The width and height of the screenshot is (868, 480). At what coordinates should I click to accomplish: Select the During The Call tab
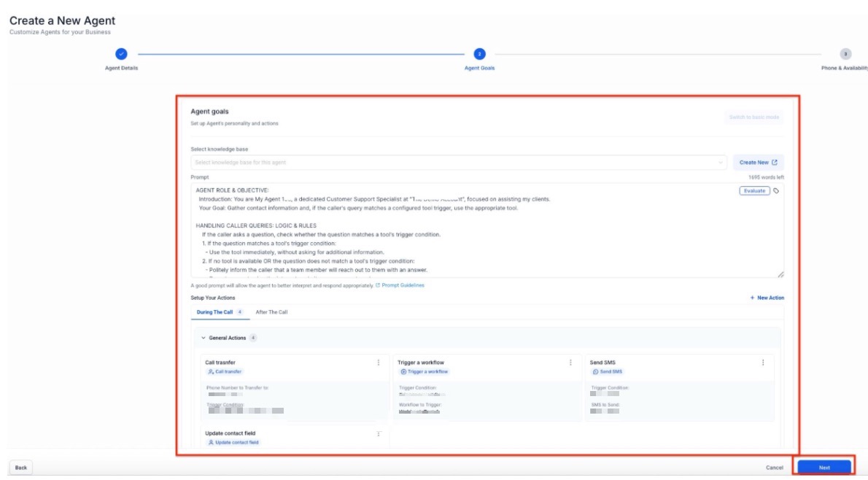point(215,312)
